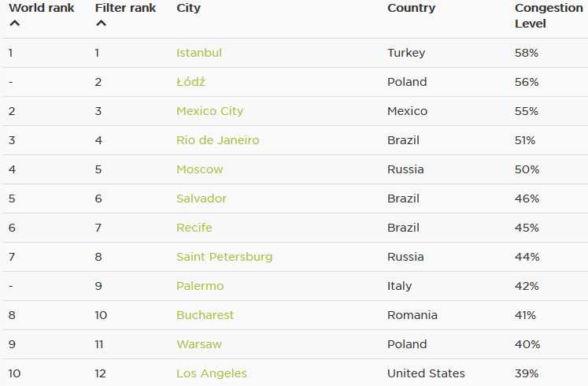The width and height of the screenshot is (588, 386).
Task: Click the World rank column header
Action: pyautogui.click(x=41, y=8)
